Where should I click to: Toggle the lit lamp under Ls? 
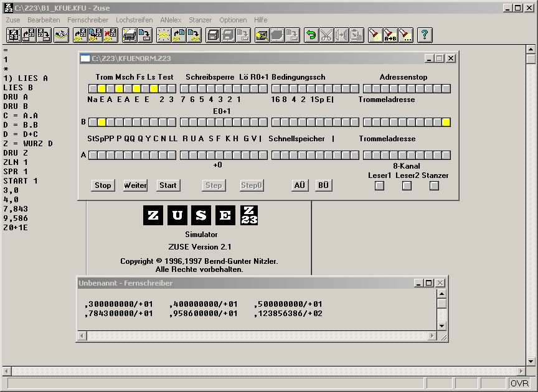point(154,89)
